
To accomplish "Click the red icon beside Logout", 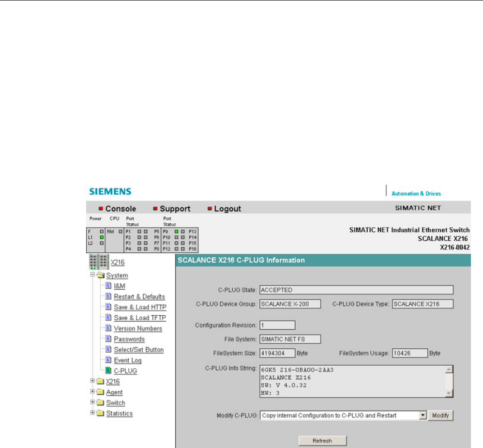I will click(x=210, y=208).
